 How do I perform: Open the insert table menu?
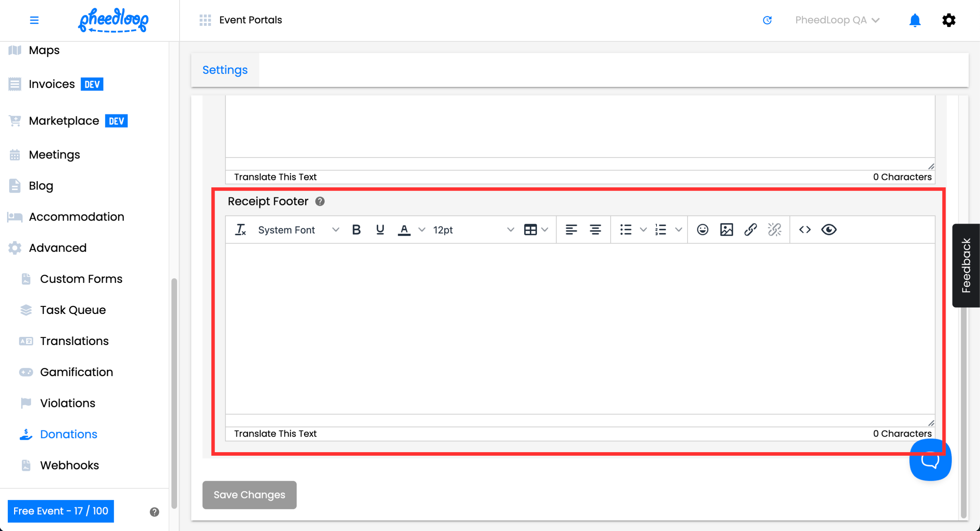click(536, 230)
